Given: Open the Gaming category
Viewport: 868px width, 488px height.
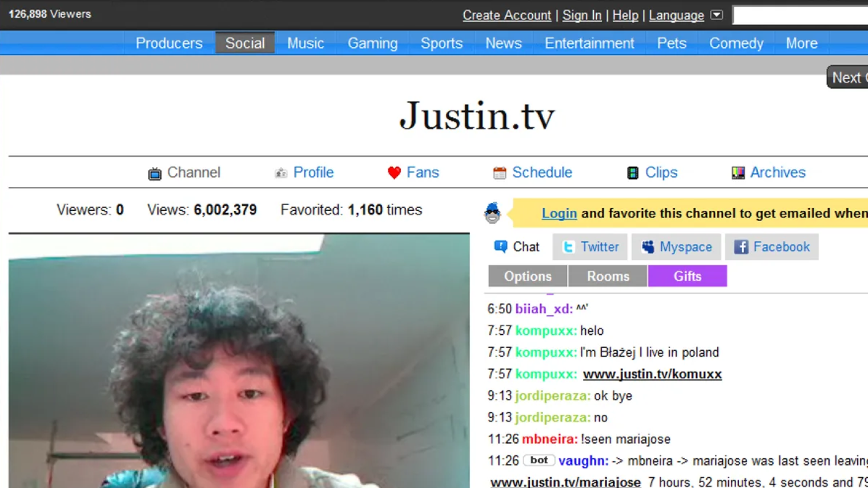Looking at the screenshot, I should [x=372, y=43].
